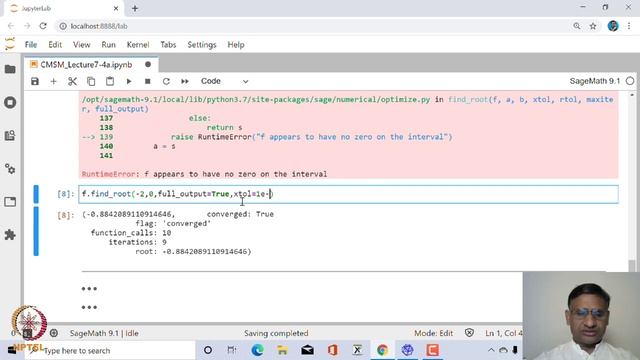The height and width of the screenshot is (360, 640).
Task: Select the JupyterLab browser tab
Action: click(x=64, y=8)
